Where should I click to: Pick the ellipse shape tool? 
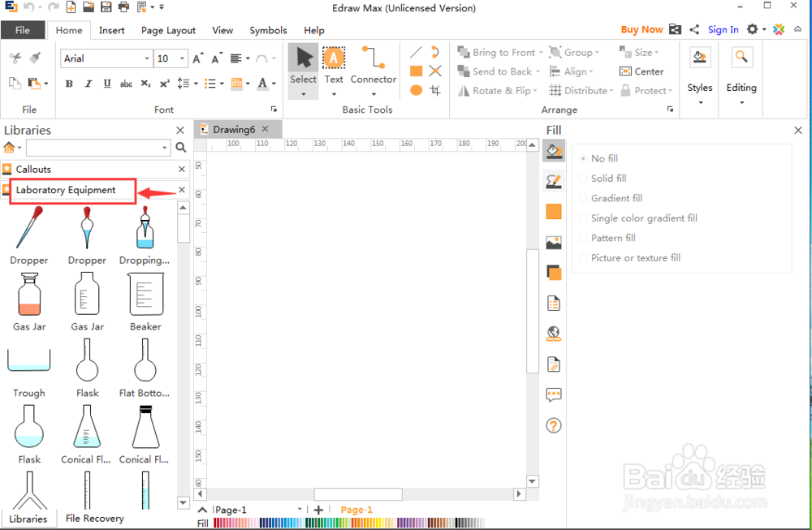[416, 91]
